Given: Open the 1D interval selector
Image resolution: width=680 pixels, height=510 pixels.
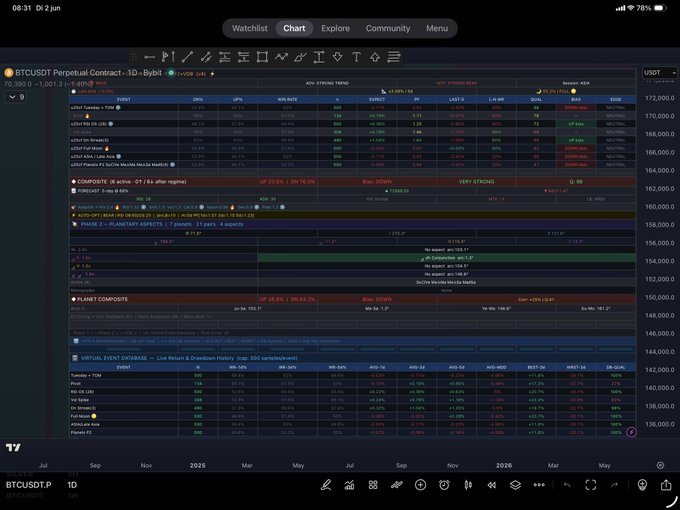Looking at the screenshot, I should pos(72,485).
